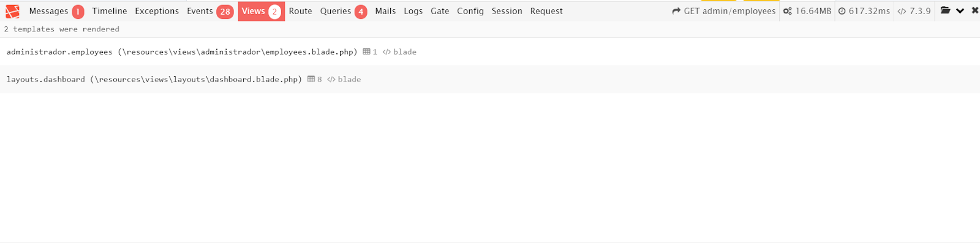Switch to the Timeline tab
This screenshot has height=243, width=980.
(110, 11)
